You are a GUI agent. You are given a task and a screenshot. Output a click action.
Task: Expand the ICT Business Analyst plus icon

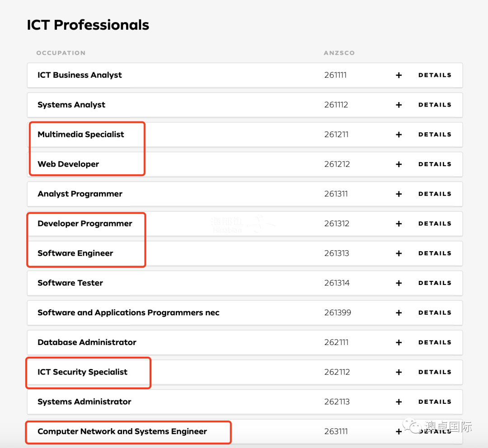click(x=399, y=75)
